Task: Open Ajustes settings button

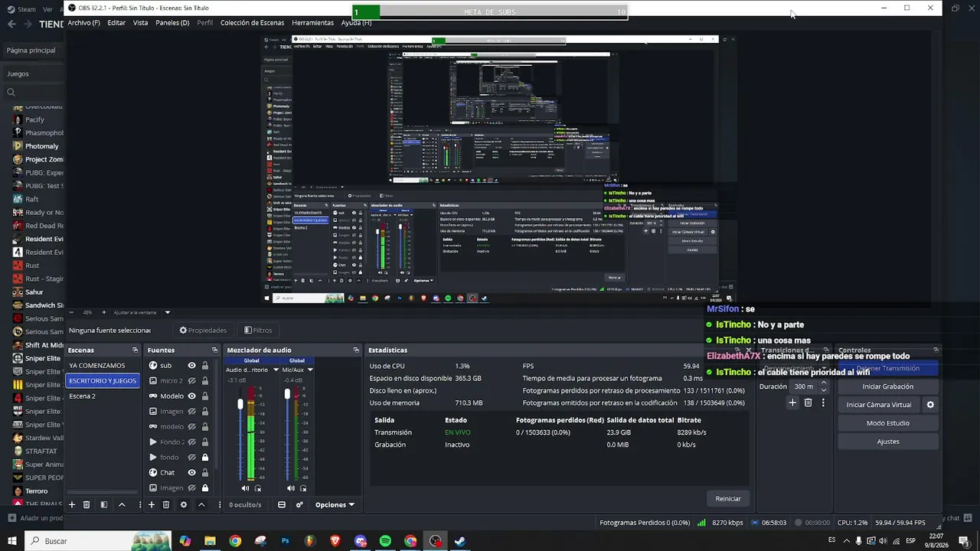Action: click(887, 442)
